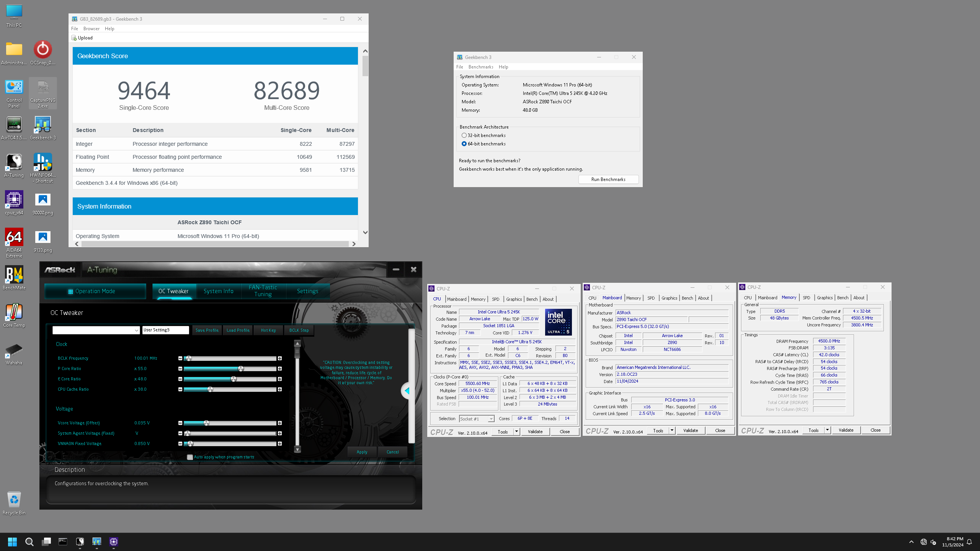Open the OCSnap desktop shortcut
The image size is (980, 551).
pos(42,53)
